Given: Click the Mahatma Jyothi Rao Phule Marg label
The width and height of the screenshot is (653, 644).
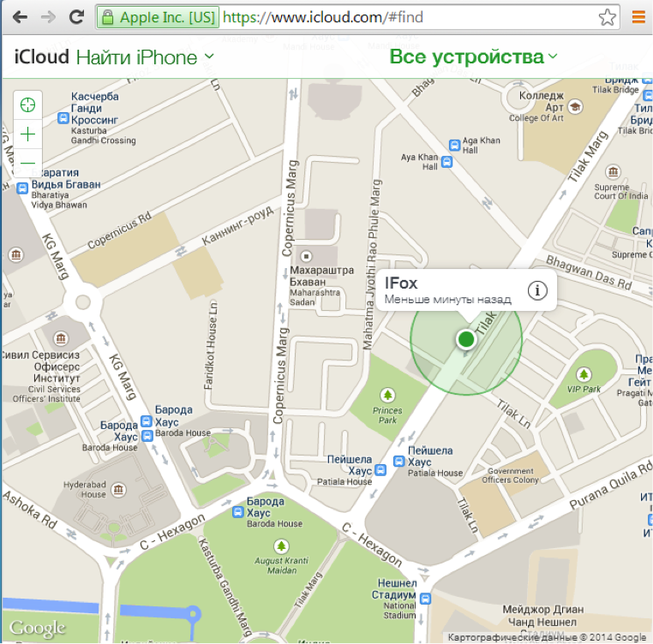Looking at the screenshot, I should [371, 265].
